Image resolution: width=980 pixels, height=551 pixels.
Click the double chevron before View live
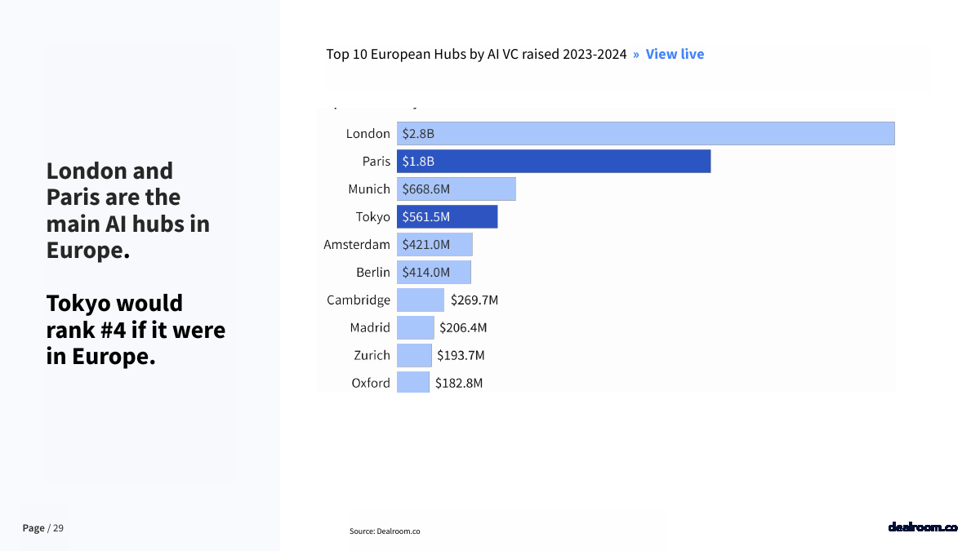coord(635,54)
